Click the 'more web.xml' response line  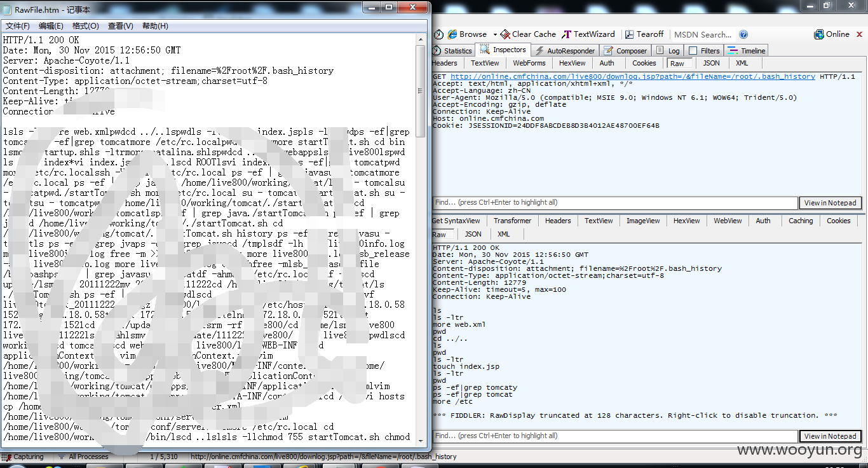pyautogui.click(x=459, y=324)
